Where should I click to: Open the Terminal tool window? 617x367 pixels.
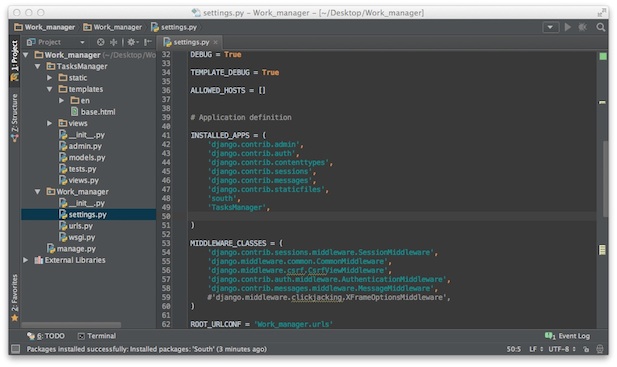[97, 336]
